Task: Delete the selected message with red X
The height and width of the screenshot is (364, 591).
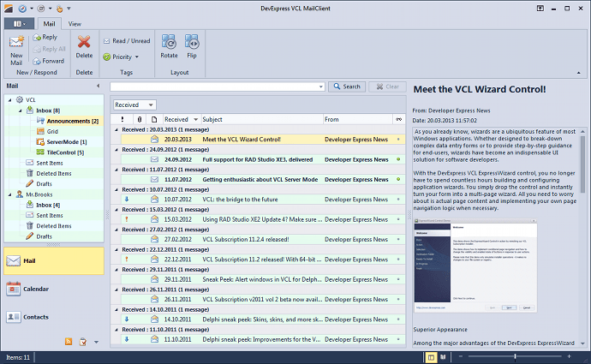Action: (x=84, y=47)
